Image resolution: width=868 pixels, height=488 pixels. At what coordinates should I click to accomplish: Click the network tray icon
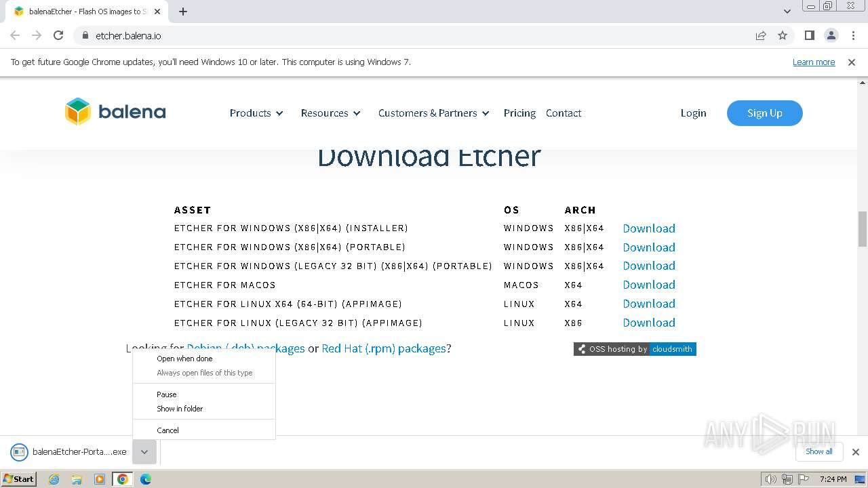click(x=787, y=479)
